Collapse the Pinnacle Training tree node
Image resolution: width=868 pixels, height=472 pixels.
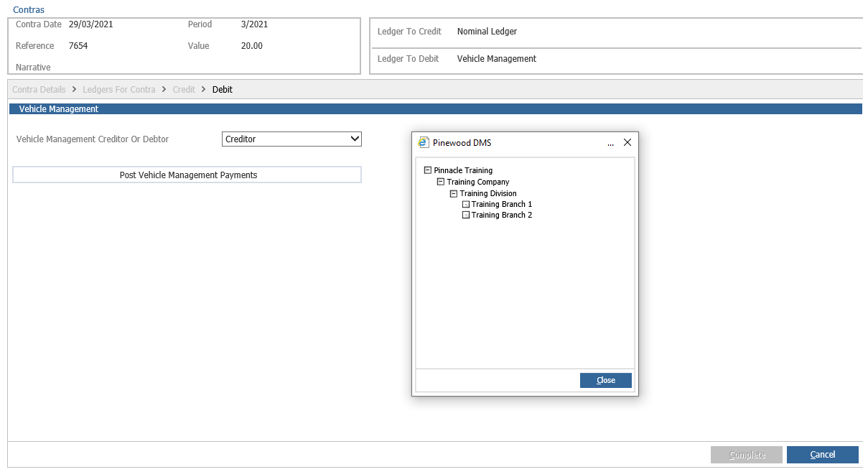pos(428,170)
